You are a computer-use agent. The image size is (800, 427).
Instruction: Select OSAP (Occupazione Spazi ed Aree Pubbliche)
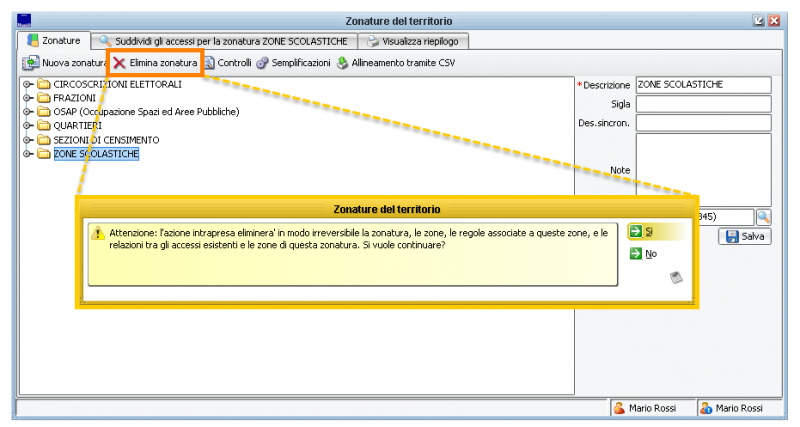coord(146,112)
